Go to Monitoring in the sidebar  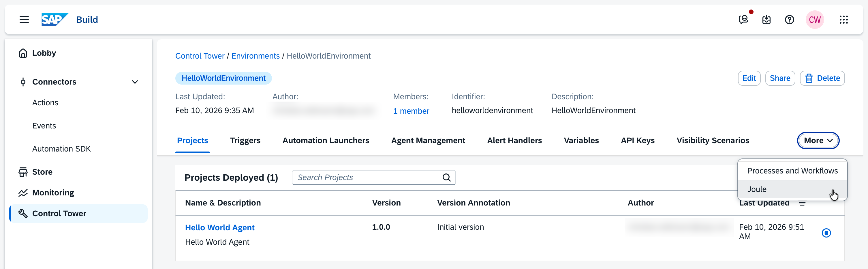pos(53,193)
